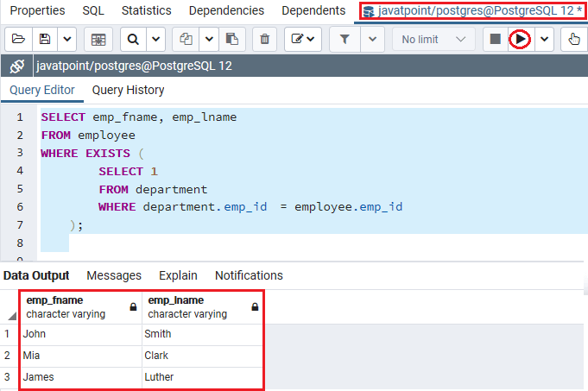Image resolution: width=588 pixels, height=391 pixels.
Task: Open the Edit pencil dropdown
Action: pos(302,39)
